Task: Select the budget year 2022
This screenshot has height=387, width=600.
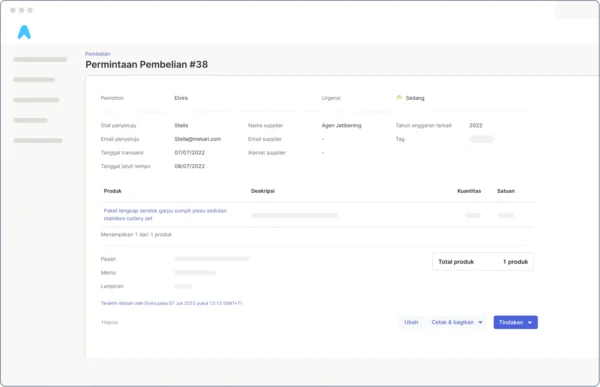Action: 476,125
